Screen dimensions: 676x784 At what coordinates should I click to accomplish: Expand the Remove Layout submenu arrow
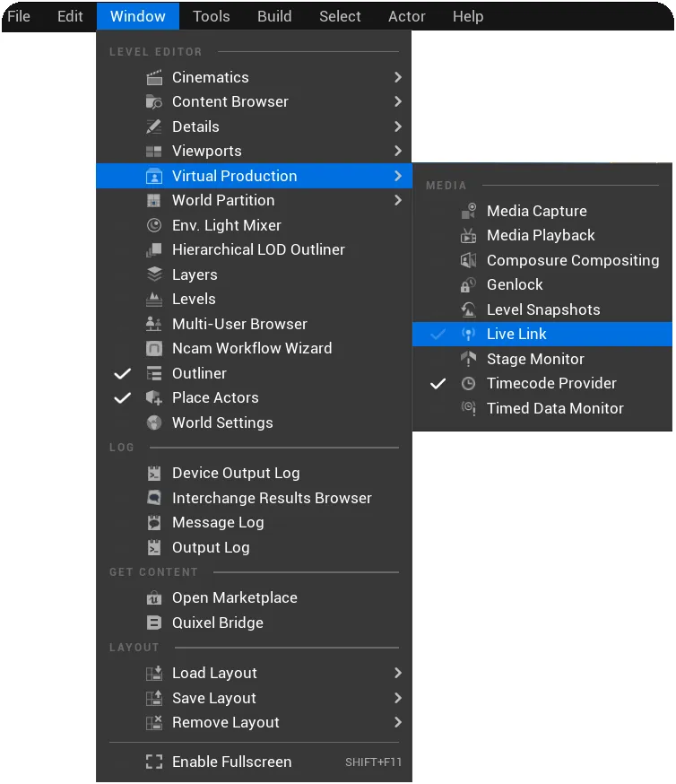coord(398,722)
